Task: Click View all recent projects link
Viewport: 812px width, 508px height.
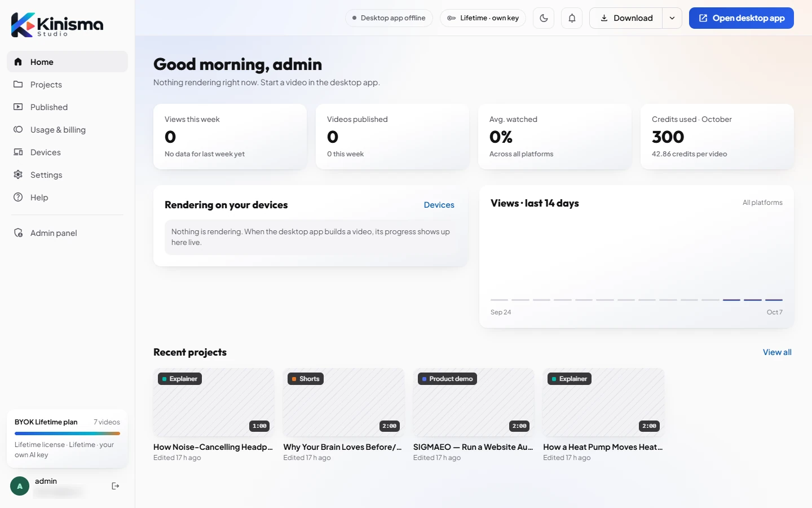Action: pos(777,352)
